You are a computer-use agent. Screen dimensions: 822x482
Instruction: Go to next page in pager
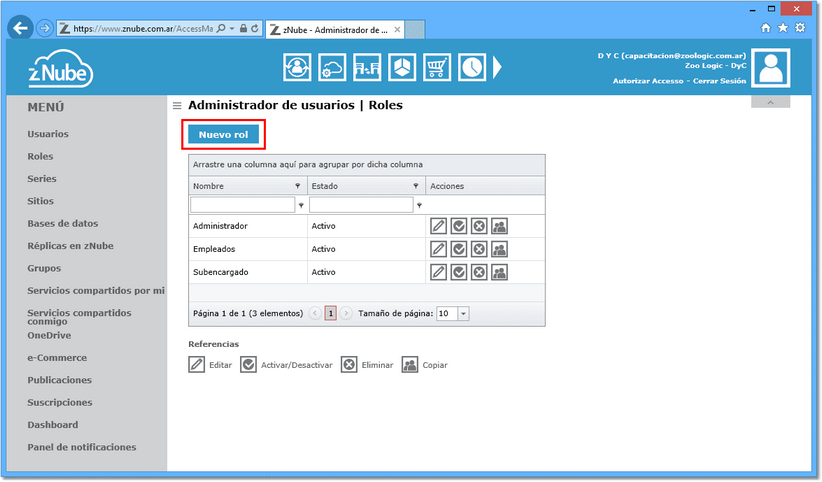[346, 314]
